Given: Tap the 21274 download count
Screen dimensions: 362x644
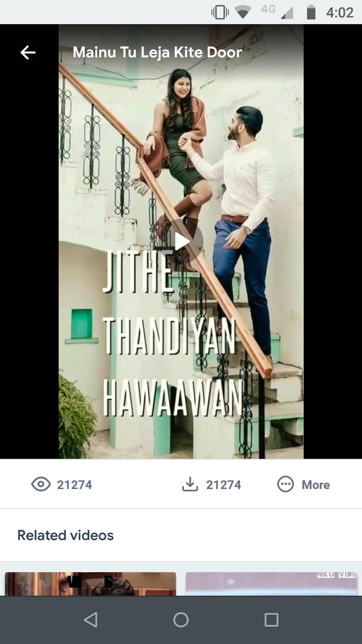Looking at the screenshot, I should [x=223, y=485].
